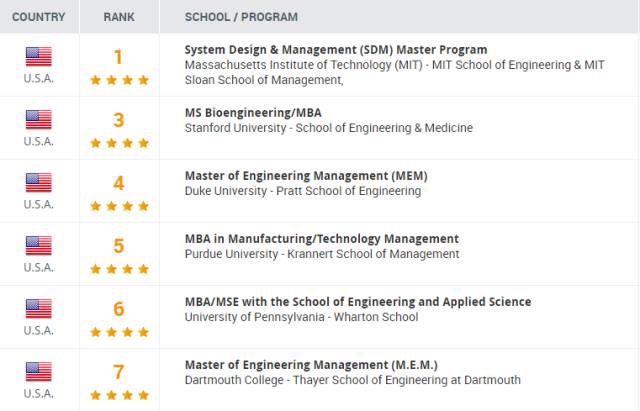Click the rank number 5
Screen dimensions: 640x411
[x=119, y=246]
